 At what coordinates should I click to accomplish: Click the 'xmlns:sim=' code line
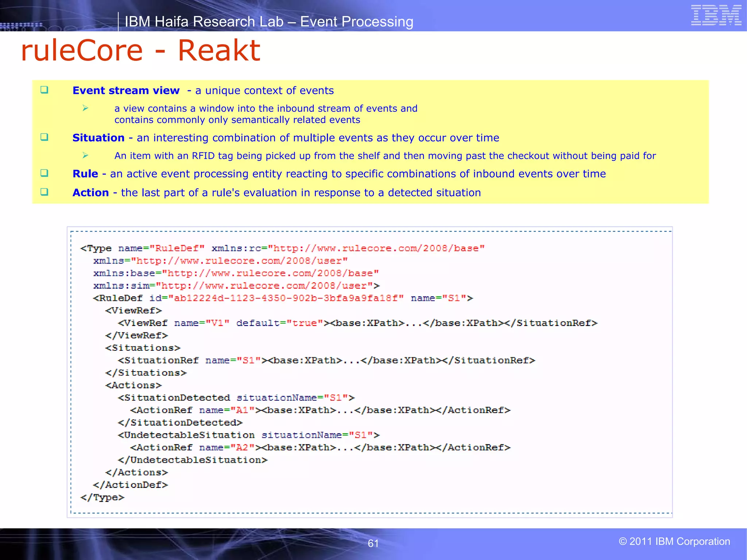point(236,286)
